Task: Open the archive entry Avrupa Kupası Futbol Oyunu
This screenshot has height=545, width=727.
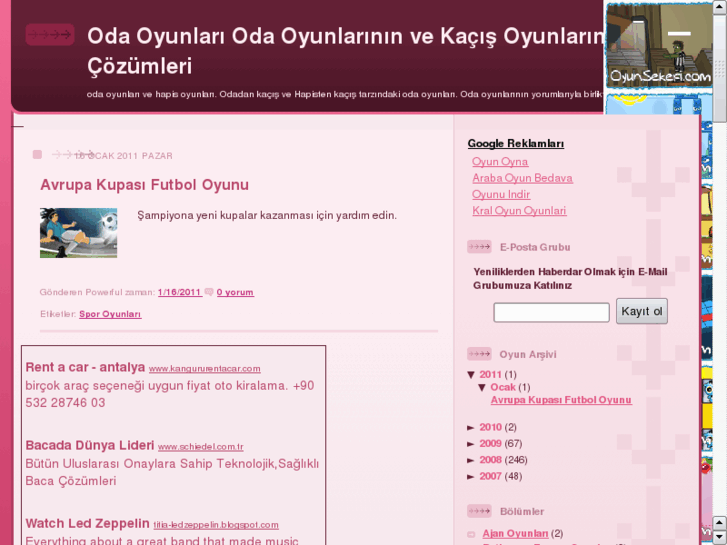Action: tap(561, 400)
